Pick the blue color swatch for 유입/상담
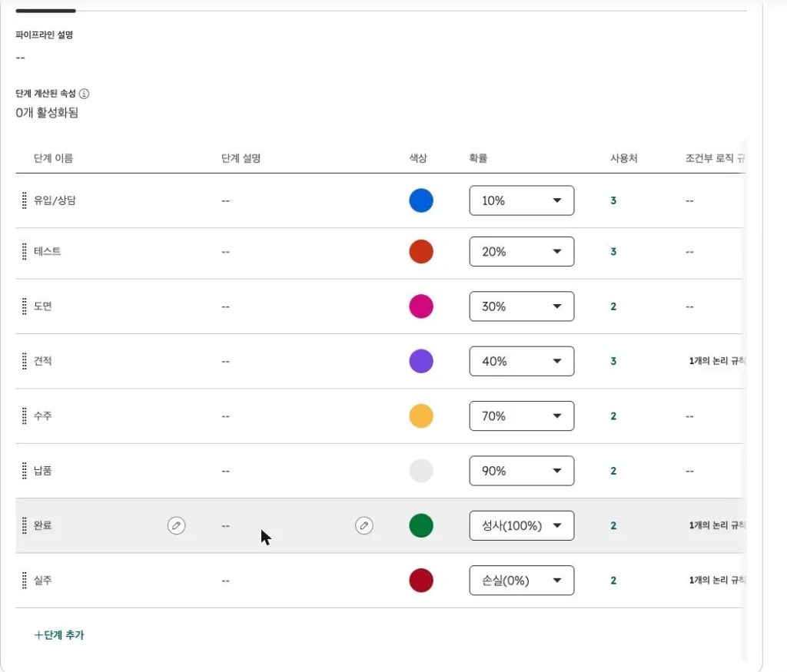This screenshot has height=672, width=787. (421, 200)
